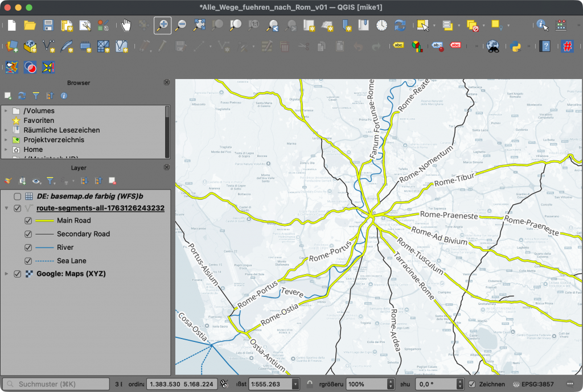Select Favoriten in the Browser panel
This screenshot has height=392, width=583.
click(x=39, y=121)
